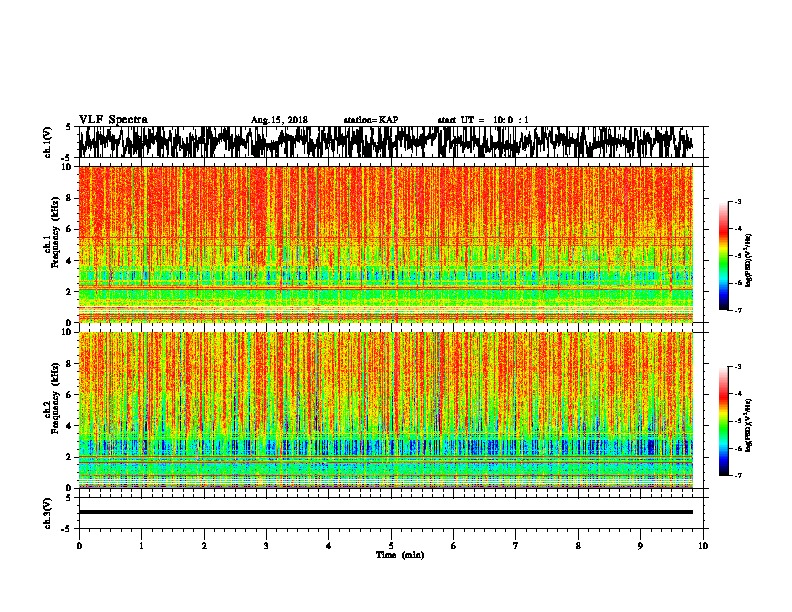
Task: Click the ch.2 colorbar "log(PSD)" unit label
Action: (749, 425)
